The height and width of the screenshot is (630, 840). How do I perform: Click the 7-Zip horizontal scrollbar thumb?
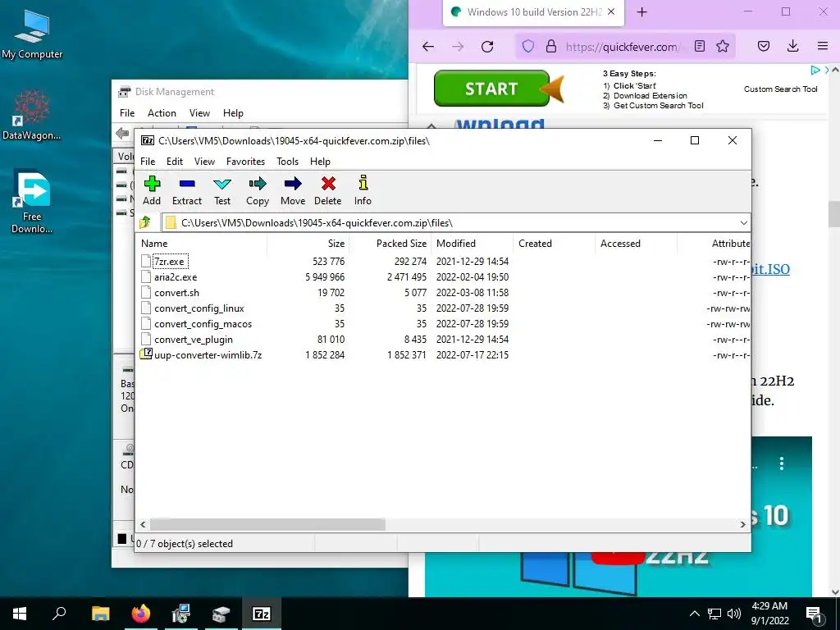pos(267,524)
